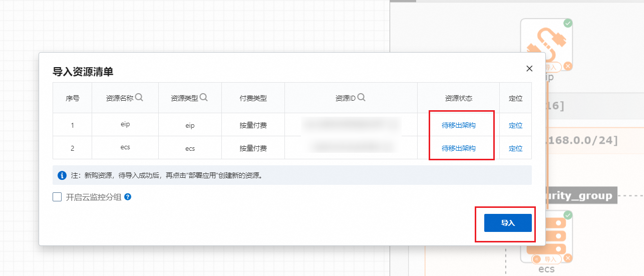Viewport: 644px width, 276px height.
Task: Enable the 开启云监控分组 checkbox
Action: pos(57,197)
